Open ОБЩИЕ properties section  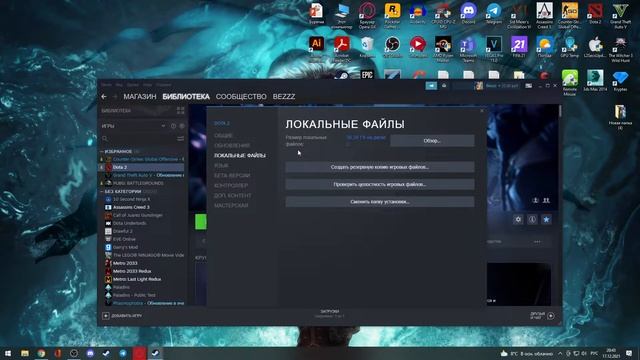(223, 136)
